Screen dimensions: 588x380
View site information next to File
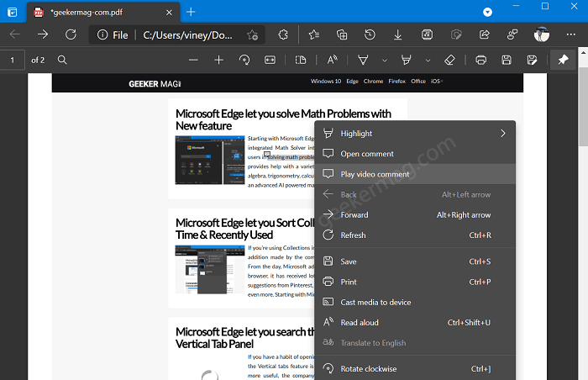(102, 35)
